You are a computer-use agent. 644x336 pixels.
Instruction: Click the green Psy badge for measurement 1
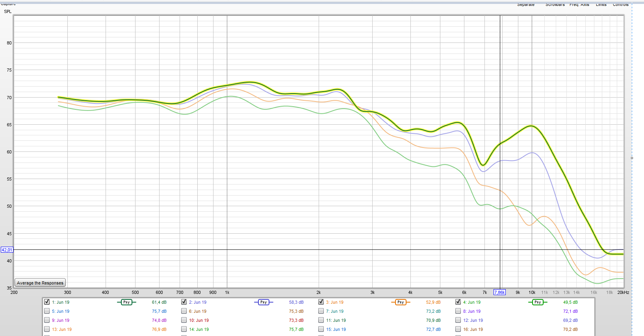click(x=126, y=302)
